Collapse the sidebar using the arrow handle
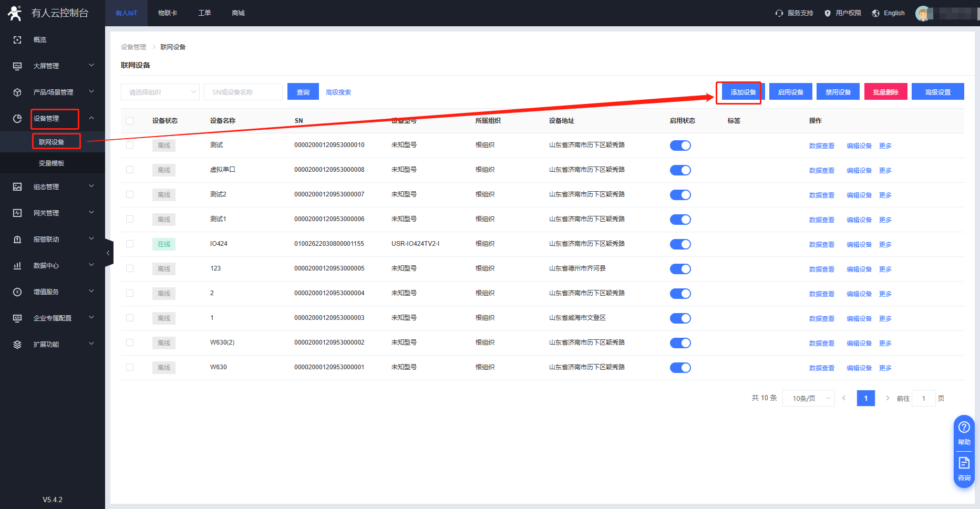 (x=108, y=253)
